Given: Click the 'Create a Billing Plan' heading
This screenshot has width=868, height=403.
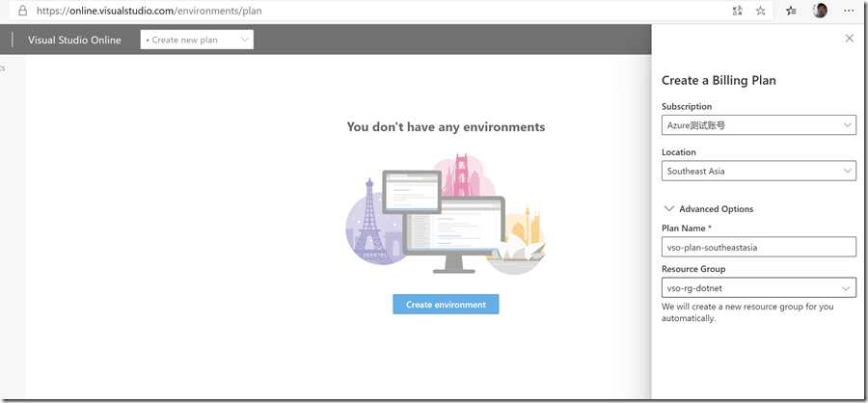Looking at the screenshot, I should tap(719, 81).
